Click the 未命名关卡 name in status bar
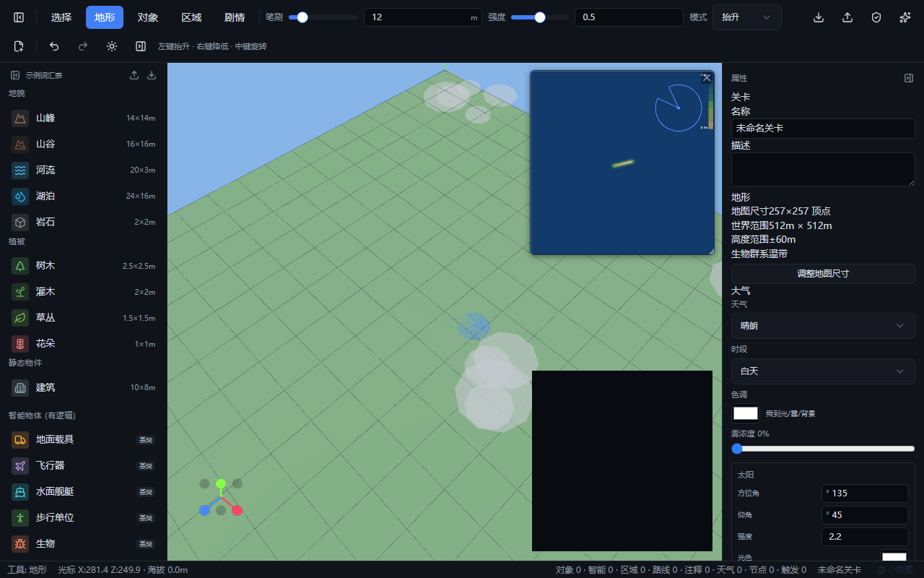The image size is (924, 578). tap(840, 569)
